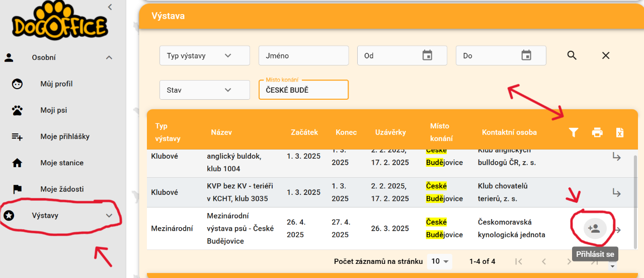Go to Moji psi page
This screenshot has height=278, width=644.
pyautogui.click(x=53, y=110)
